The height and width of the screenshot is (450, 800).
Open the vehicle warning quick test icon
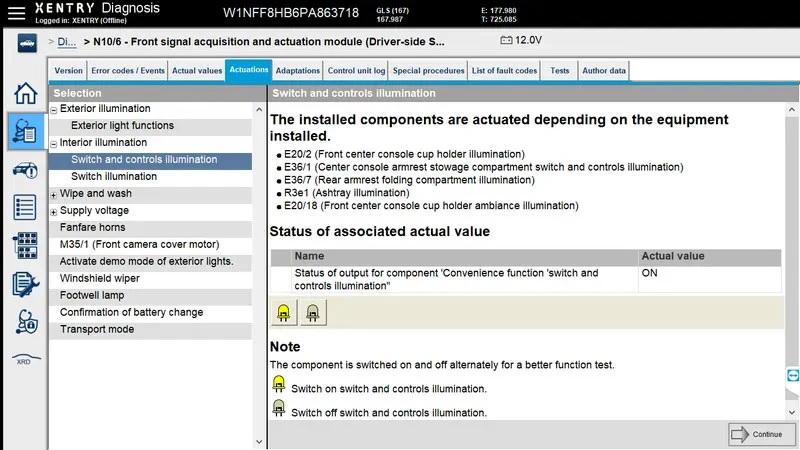[25, 170]
